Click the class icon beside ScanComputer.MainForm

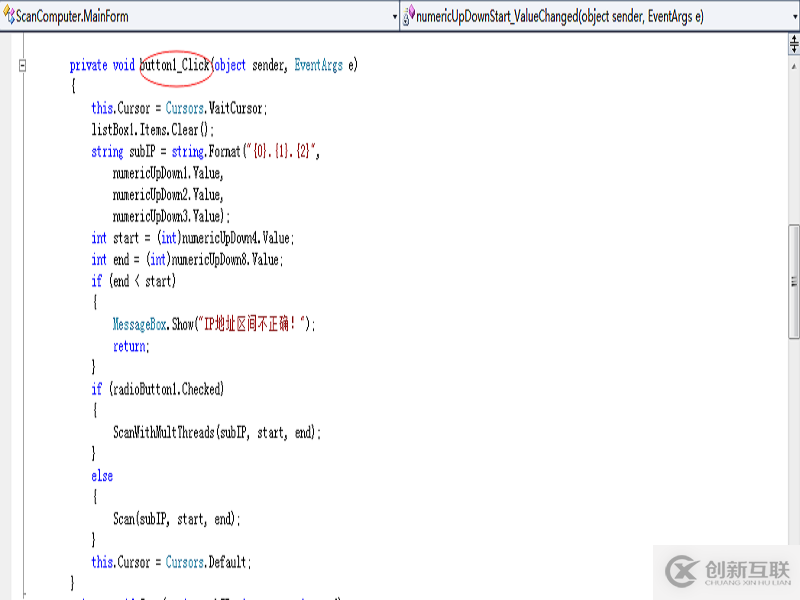click(x=9, y=15)
